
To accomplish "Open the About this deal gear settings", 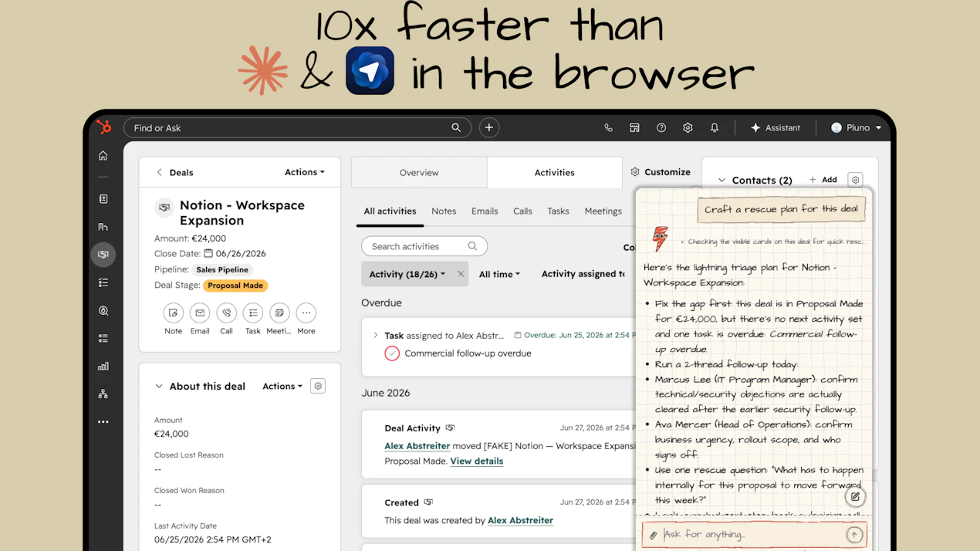I will 318,386.
